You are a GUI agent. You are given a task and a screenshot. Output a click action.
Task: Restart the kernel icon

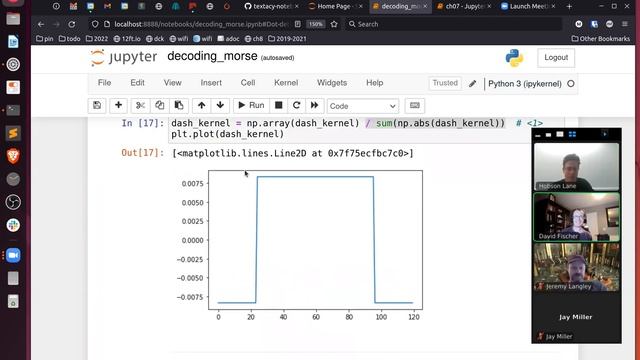[x=296, y=105]
